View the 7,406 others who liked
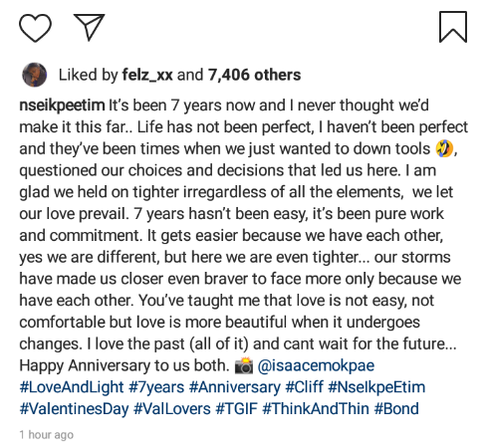Image resolution: width=488 pixels, height=448 pixels. click(x=254, y=75)
